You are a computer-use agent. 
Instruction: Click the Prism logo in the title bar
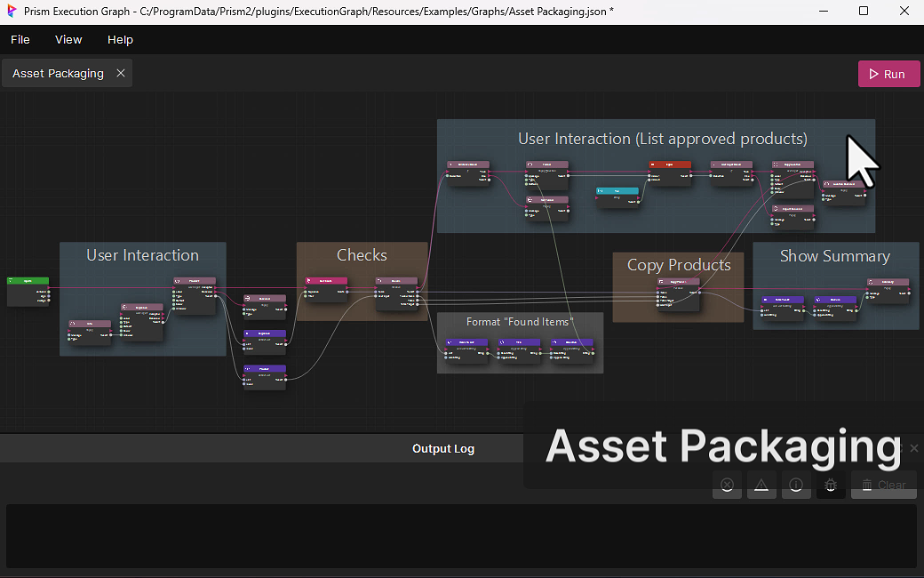point(12,11)
